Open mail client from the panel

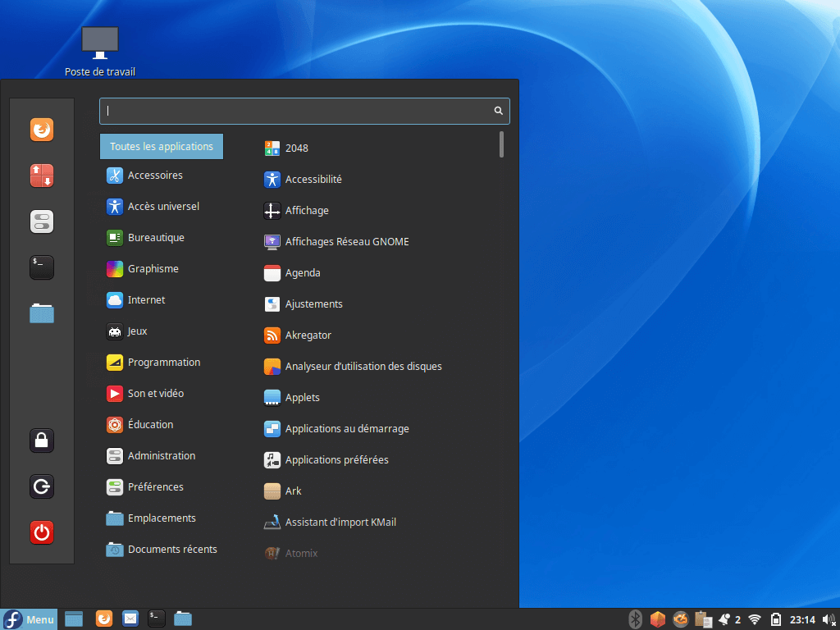130,619
